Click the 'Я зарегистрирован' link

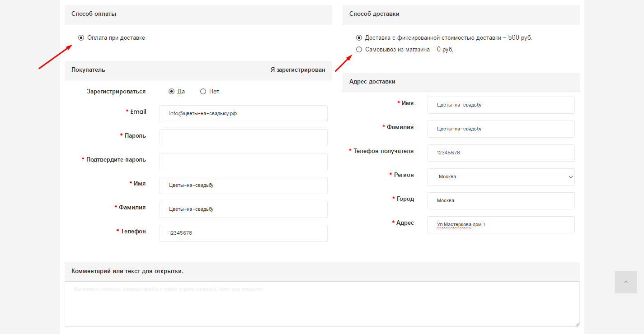297,70
